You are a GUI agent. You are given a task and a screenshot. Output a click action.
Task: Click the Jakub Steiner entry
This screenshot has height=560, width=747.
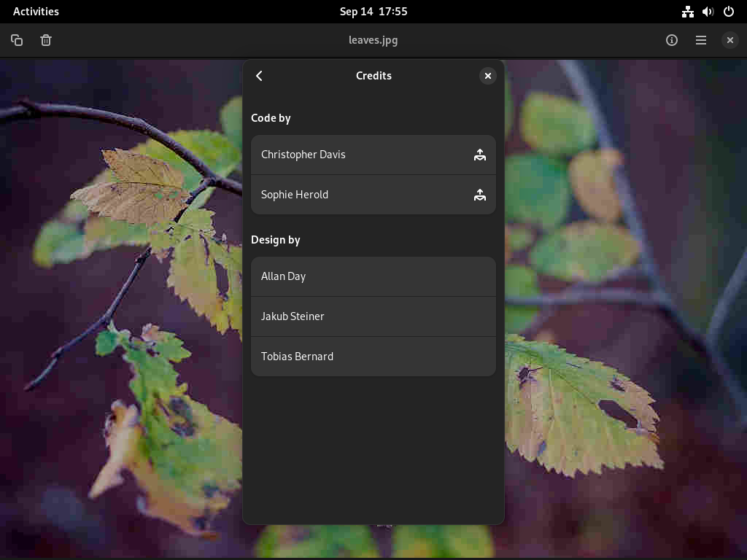pos(373,316)
